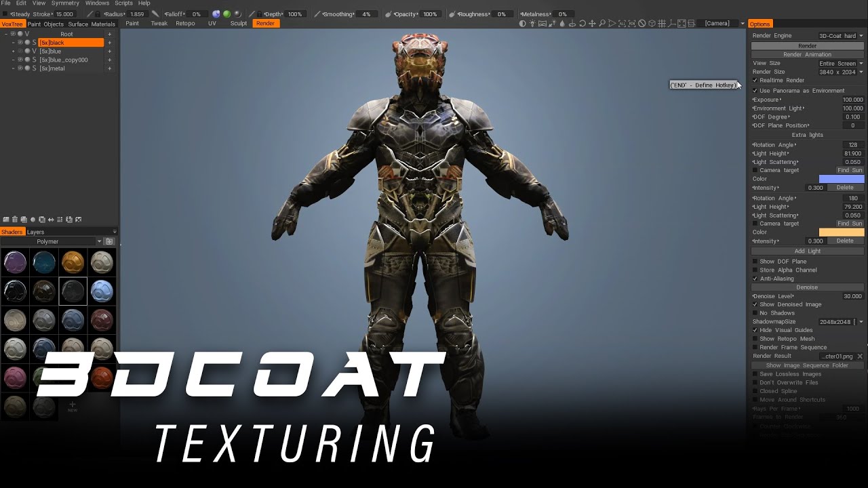This screenshot has height=488, width=868.
Task: Click the Render button
Action: coord(807,45)
